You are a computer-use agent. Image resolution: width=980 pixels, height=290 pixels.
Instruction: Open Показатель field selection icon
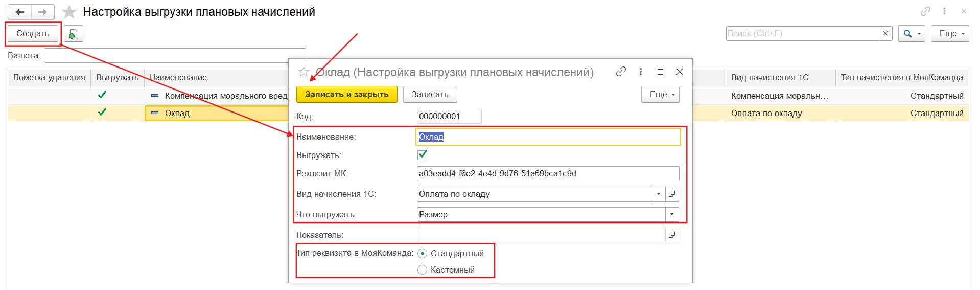pyautogui.click(x=672, y=235)
